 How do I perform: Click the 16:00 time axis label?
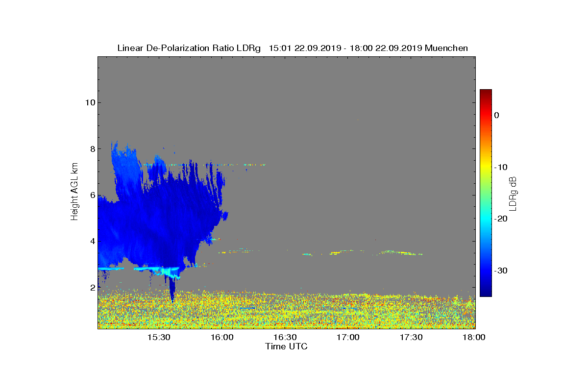(222, 337)
